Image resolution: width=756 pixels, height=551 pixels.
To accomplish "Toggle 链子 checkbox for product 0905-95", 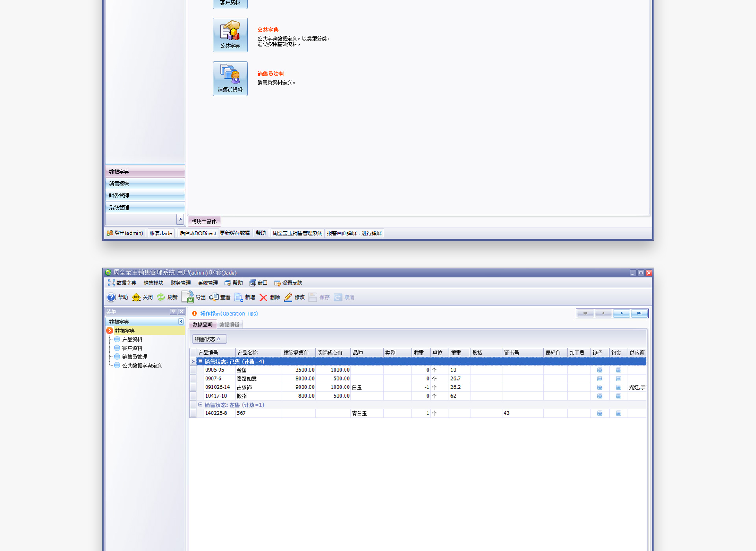I will (600, 370).
